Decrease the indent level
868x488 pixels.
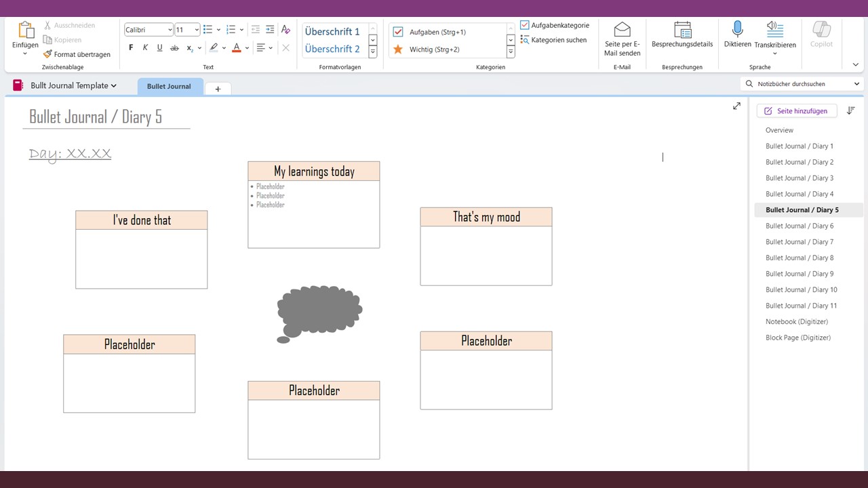pos(255,29)
